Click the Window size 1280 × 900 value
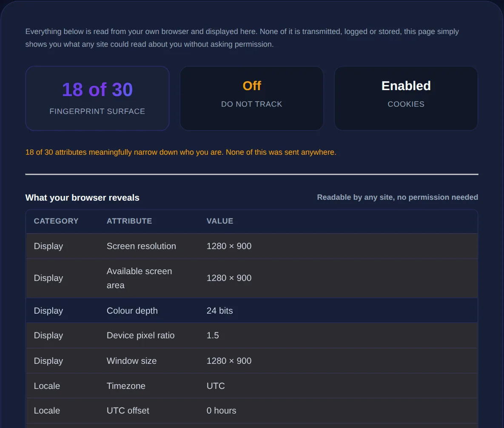504x428 pixels. pos(229,361)
